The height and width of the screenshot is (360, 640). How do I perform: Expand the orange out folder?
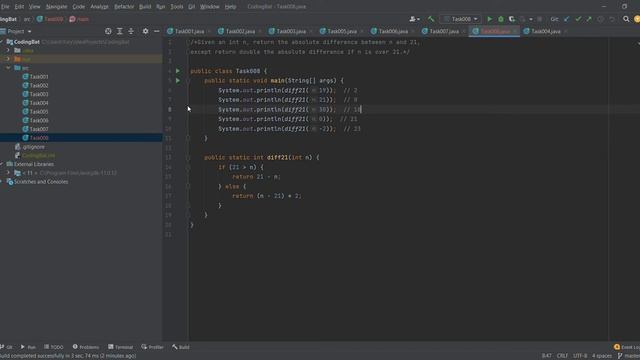[x=8, y=59]
